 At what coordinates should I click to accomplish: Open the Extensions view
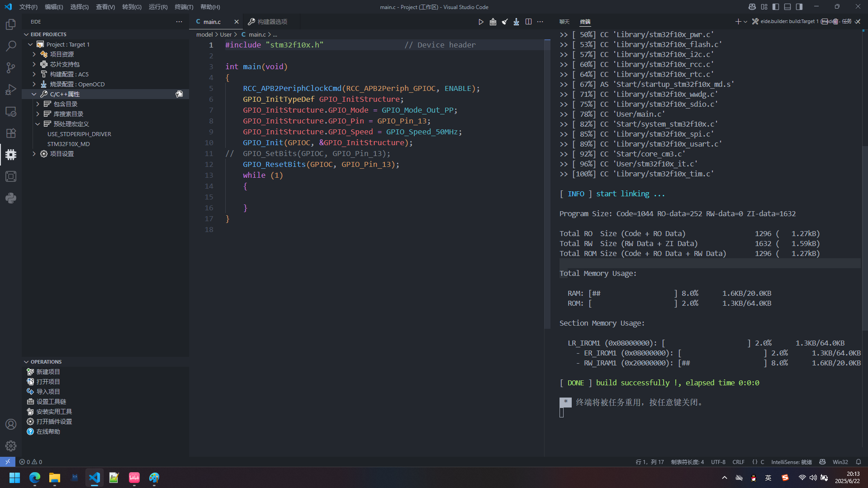tap(11, 133)
